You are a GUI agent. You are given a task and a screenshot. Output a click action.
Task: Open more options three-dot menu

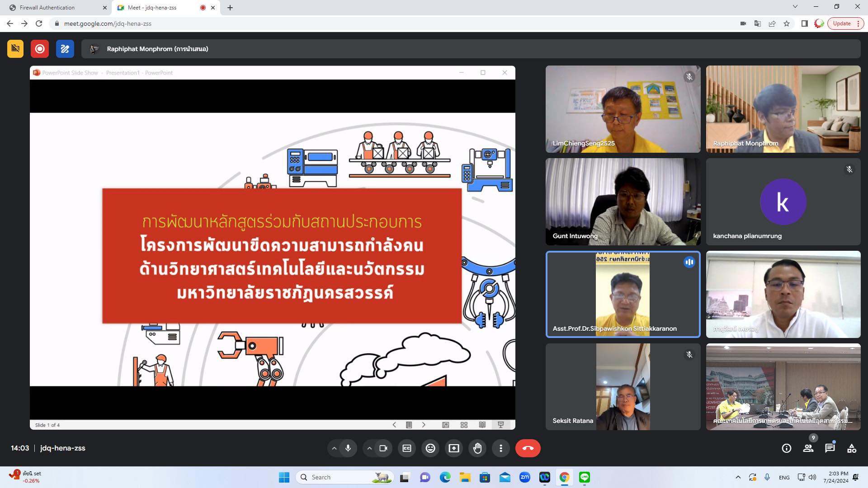click(501, 448)
